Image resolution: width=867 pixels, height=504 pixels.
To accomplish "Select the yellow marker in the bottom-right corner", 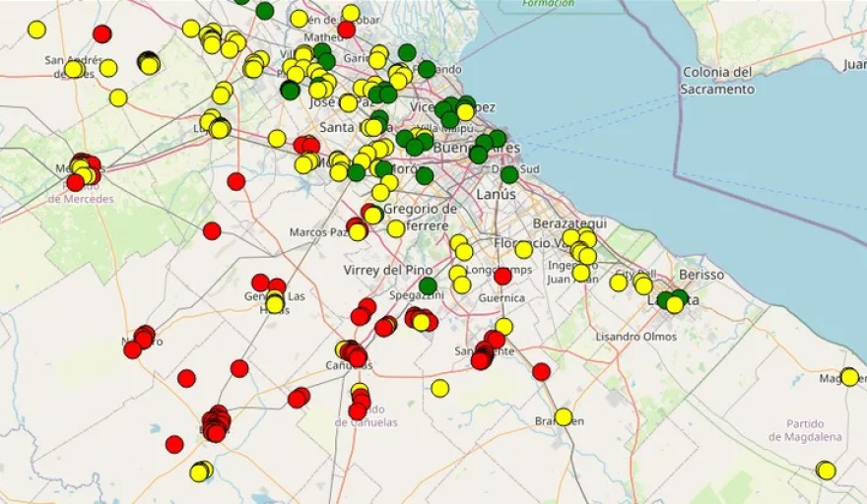I will 826,471.
